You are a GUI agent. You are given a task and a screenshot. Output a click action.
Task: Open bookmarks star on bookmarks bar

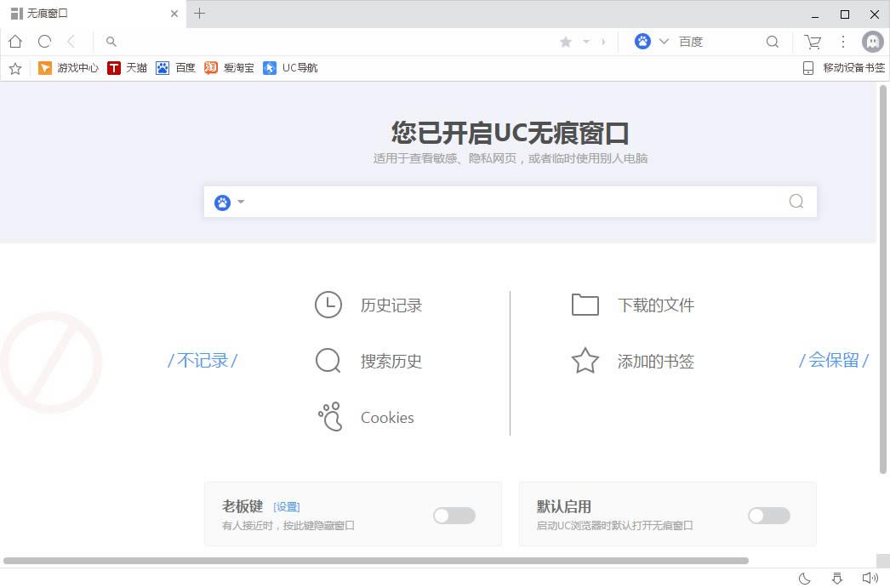point(15,68)
